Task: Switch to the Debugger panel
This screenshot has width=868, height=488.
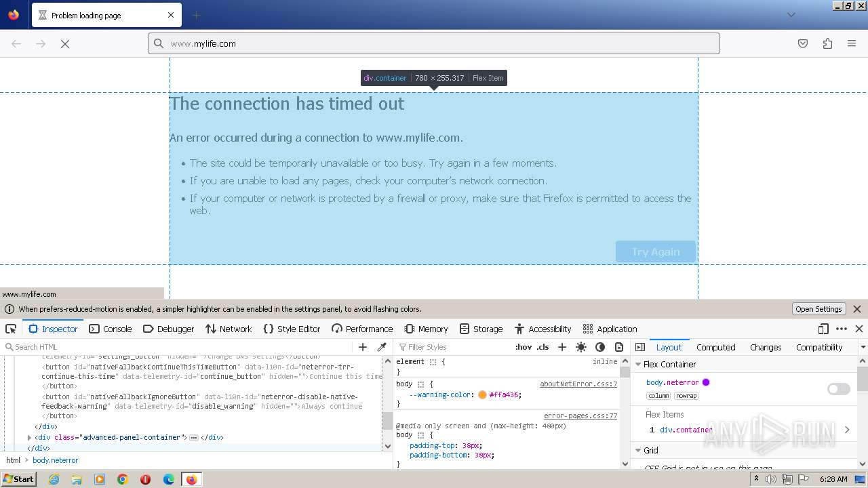Action: [169, 329]
